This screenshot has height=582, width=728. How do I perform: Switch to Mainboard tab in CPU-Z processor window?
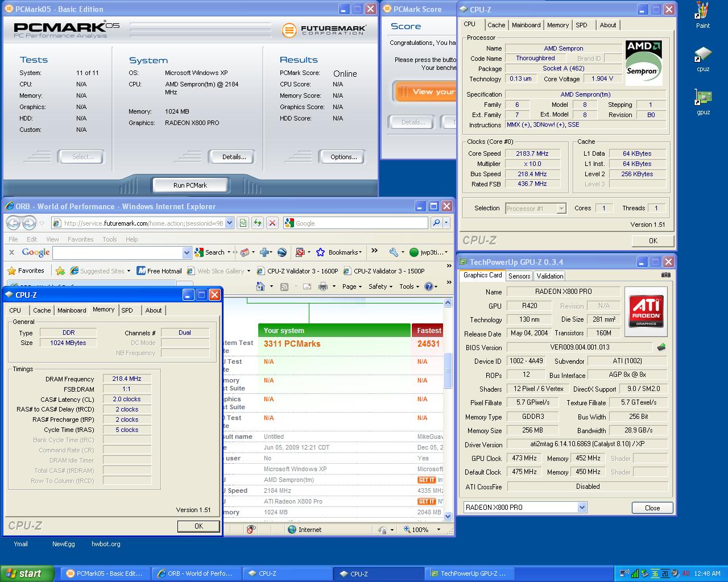pos(526,25)
